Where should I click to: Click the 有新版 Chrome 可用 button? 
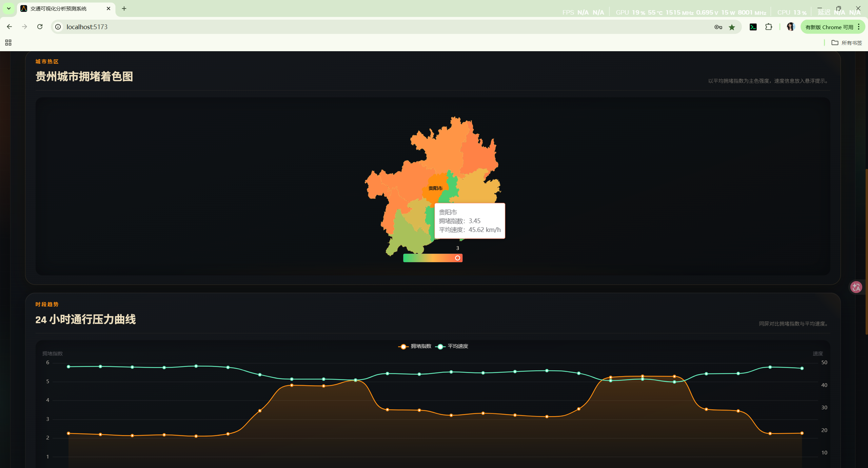click(829, 27)
